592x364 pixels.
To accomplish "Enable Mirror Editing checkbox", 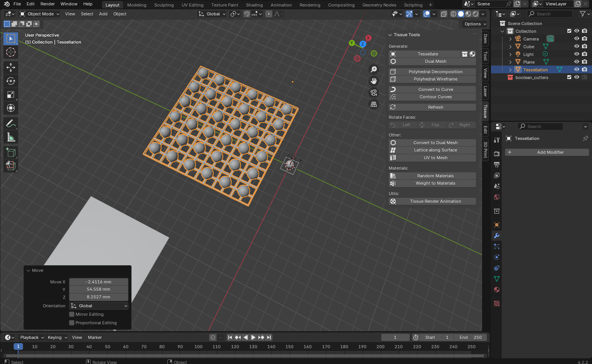I will (x=72, y=314).
